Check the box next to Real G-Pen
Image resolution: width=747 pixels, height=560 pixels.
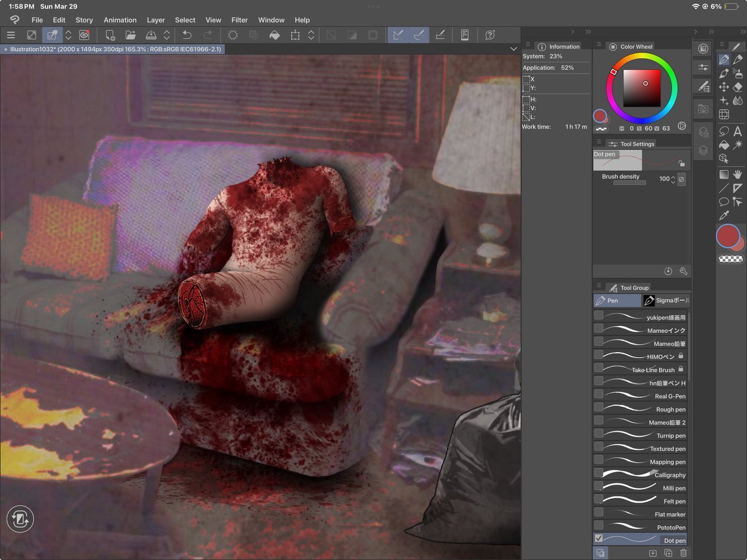pyautogui.click(x=599, y=394)
